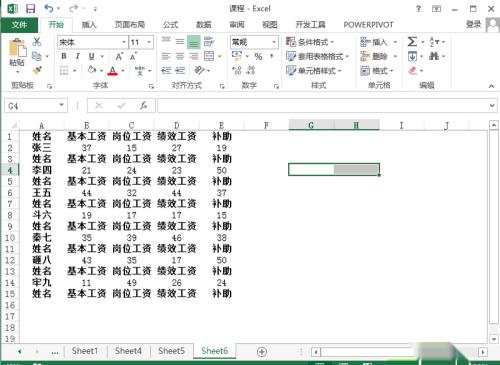Decrease decimal places
Screen dimensions: 500x365
251,70
